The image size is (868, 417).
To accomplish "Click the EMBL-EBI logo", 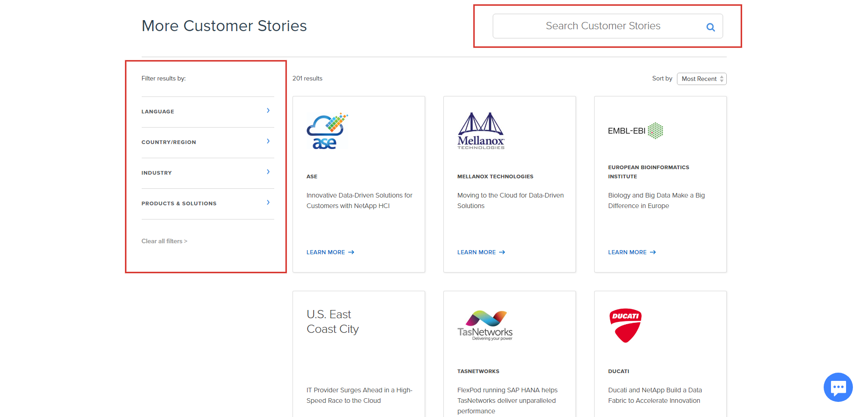I will coord(635,131).
